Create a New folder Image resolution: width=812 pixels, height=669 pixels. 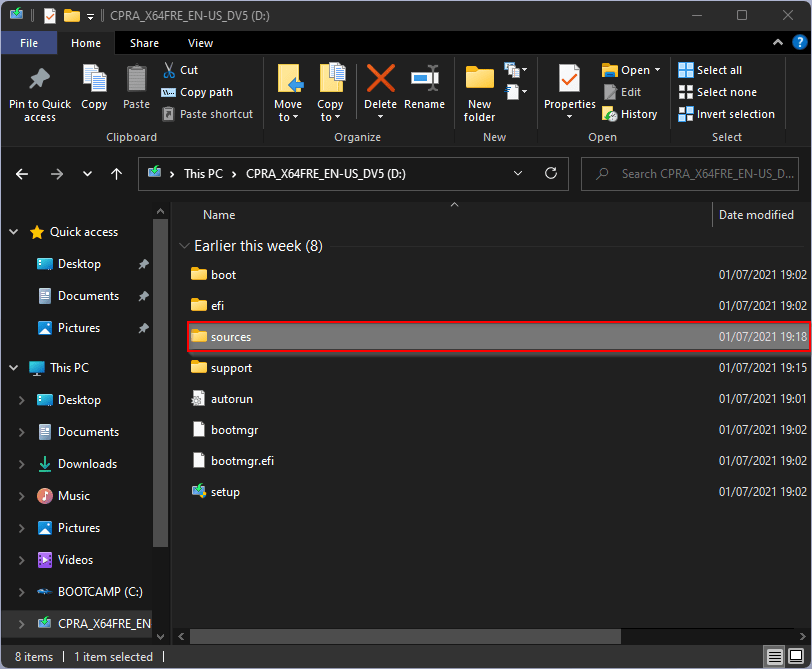[x=480, y=93]
